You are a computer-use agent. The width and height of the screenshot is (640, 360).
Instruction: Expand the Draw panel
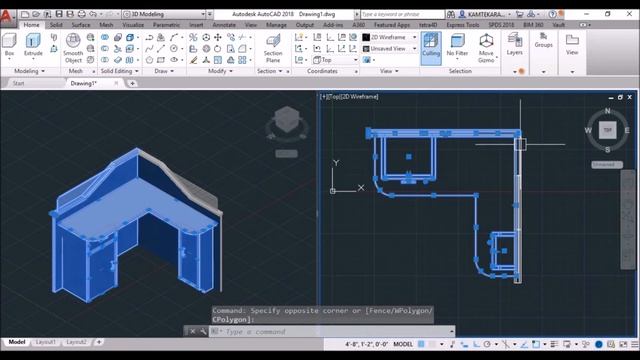[x=164, y=71]
